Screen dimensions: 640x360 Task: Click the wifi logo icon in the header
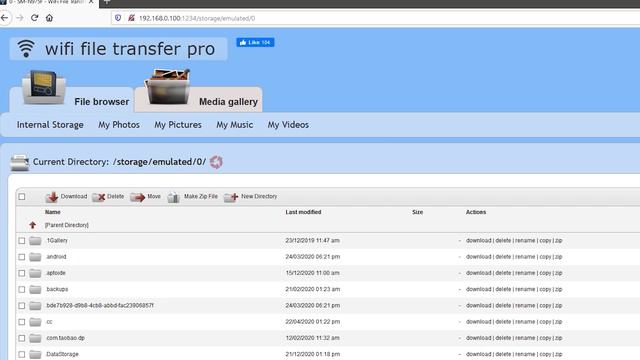[26, 49]
